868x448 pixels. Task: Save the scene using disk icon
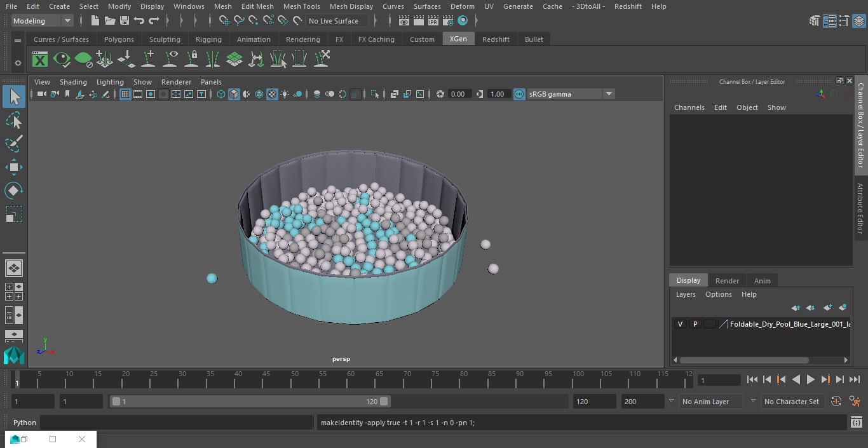(124, 21)
